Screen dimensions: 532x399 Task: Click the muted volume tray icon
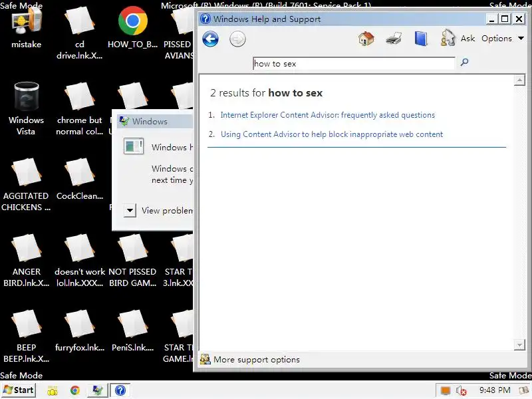click(x=461, y=391)
